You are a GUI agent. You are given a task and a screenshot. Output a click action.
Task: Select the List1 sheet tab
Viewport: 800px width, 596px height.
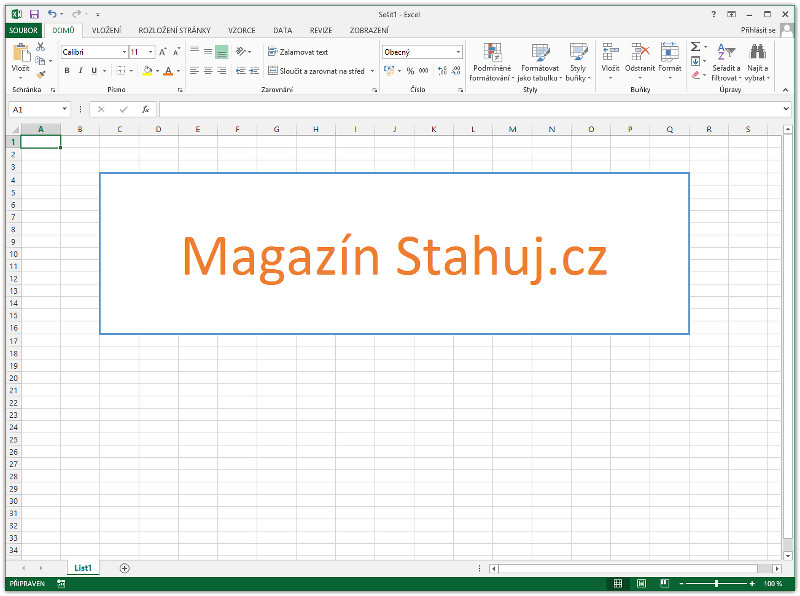click(x=83, y=568)
